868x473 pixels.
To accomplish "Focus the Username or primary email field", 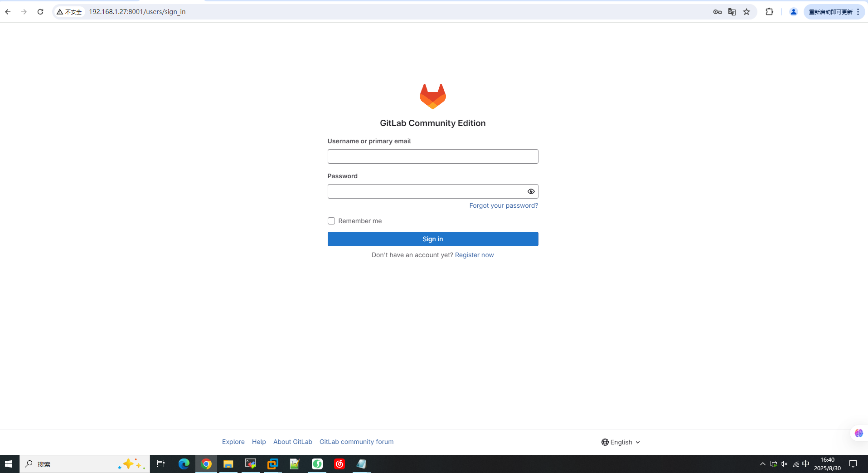I will tap(432, 156).
